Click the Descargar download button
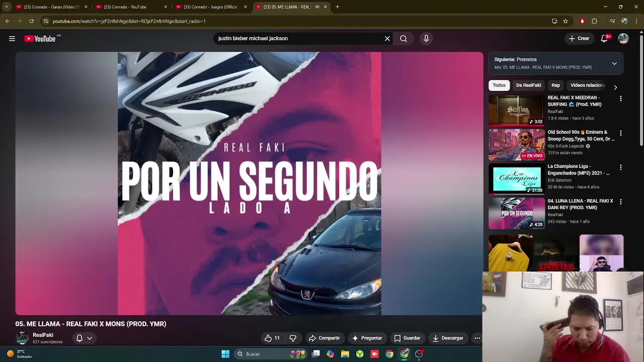 (x=448, y=338)
